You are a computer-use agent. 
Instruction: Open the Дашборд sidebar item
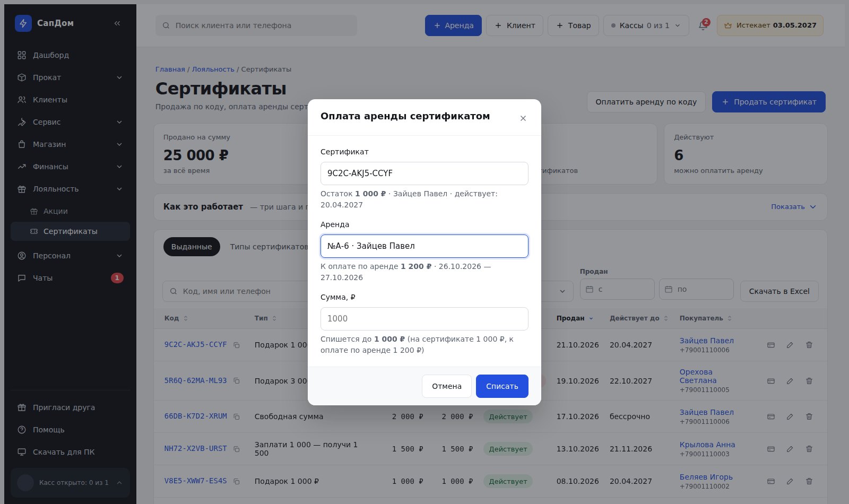click(70, 55)
